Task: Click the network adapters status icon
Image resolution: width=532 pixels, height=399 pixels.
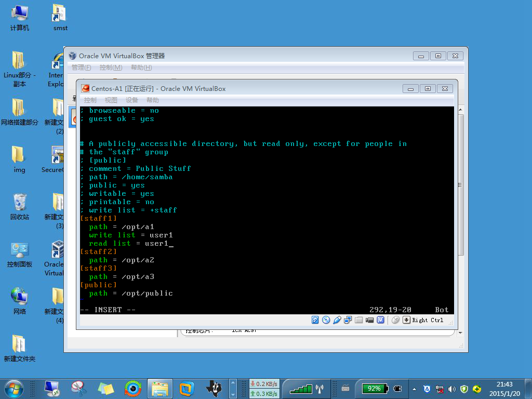Action: 348,320
